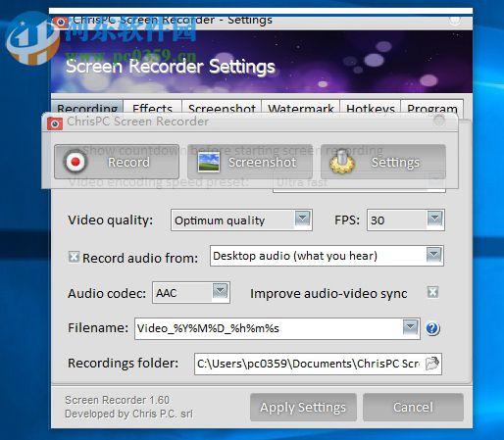Open the audio source dropdown
This screenshot has height=440, width=504.
coord(434,255)
